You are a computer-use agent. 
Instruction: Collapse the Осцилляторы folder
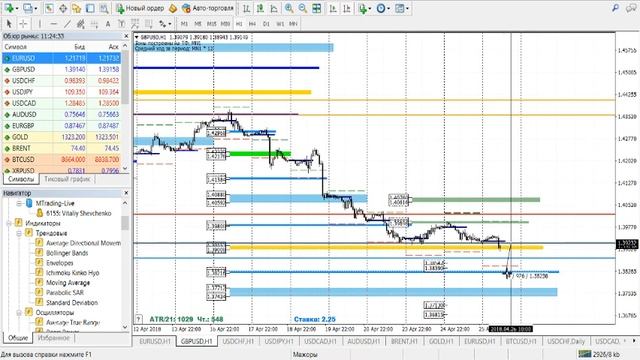pos(19,313)
